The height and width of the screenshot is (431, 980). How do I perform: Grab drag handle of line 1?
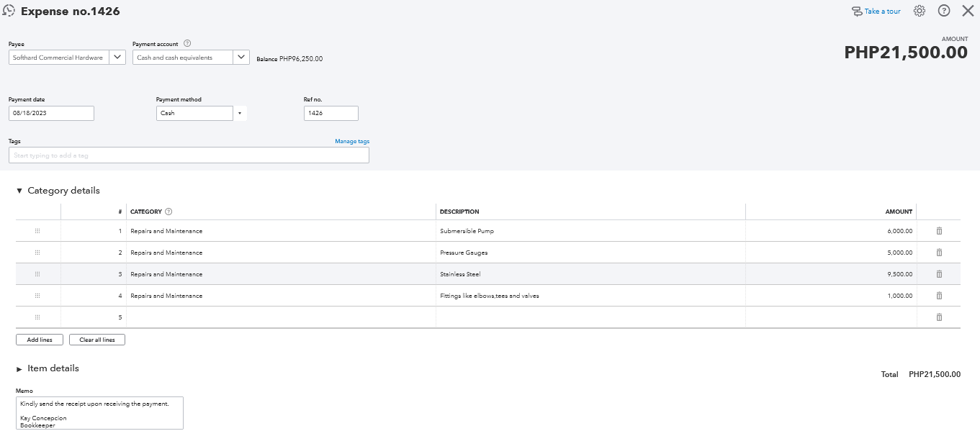pyautogui.click(x=37, y=231)
